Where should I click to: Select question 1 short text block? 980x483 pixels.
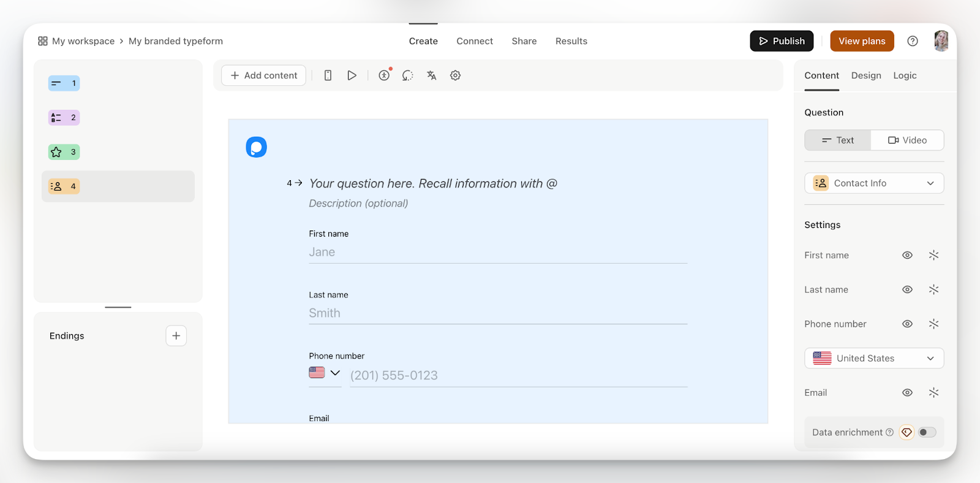point(64,83)
